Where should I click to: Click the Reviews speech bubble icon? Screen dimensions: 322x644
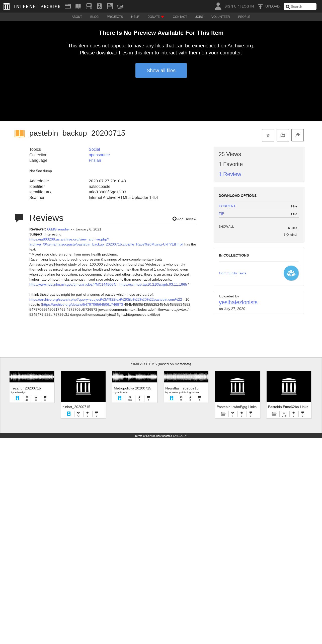pyautogui.click(x=19, y=218)
